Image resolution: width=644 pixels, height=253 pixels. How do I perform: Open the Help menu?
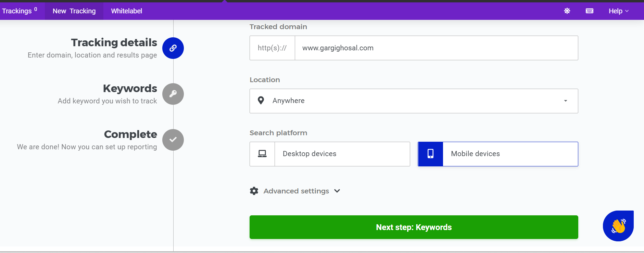618,11
